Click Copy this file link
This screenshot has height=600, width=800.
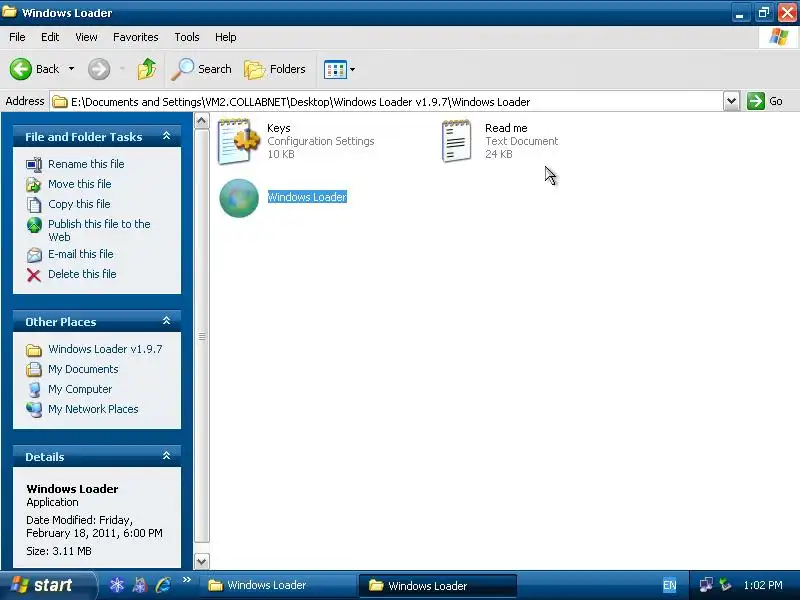(79, 204)
